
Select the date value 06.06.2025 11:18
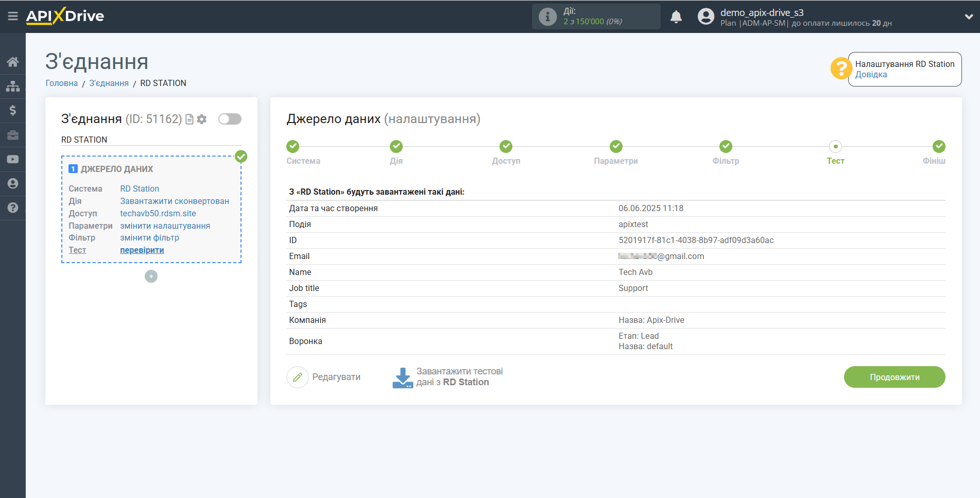pyautogui.click(x=651, y=209)
